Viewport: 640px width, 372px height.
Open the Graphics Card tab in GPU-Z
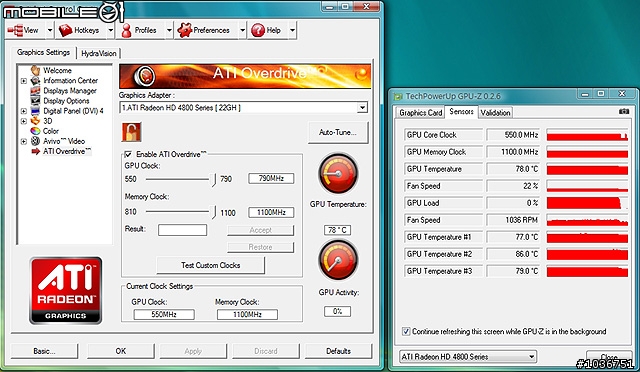[x=420, y=113]
